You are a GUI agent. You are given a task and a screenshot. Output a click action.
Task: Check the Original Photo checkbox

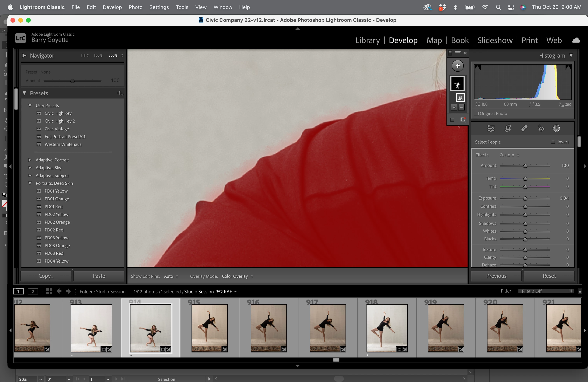[x=476, y=113]
